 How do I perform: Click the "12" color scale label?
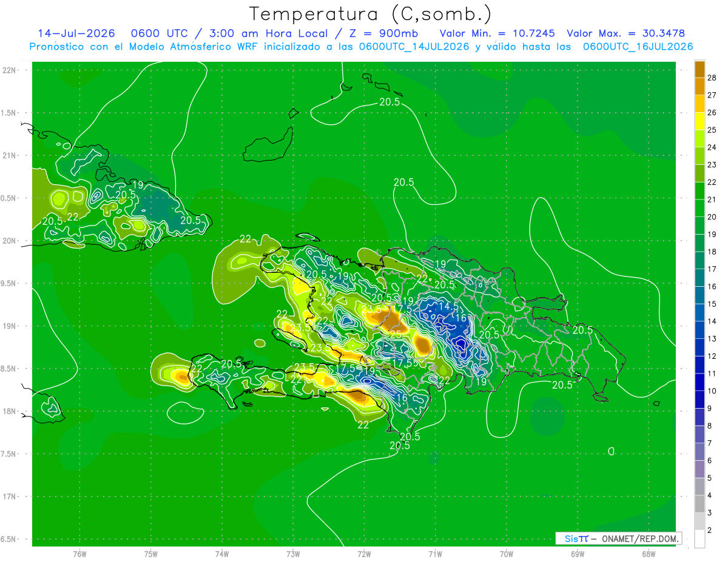712,356
